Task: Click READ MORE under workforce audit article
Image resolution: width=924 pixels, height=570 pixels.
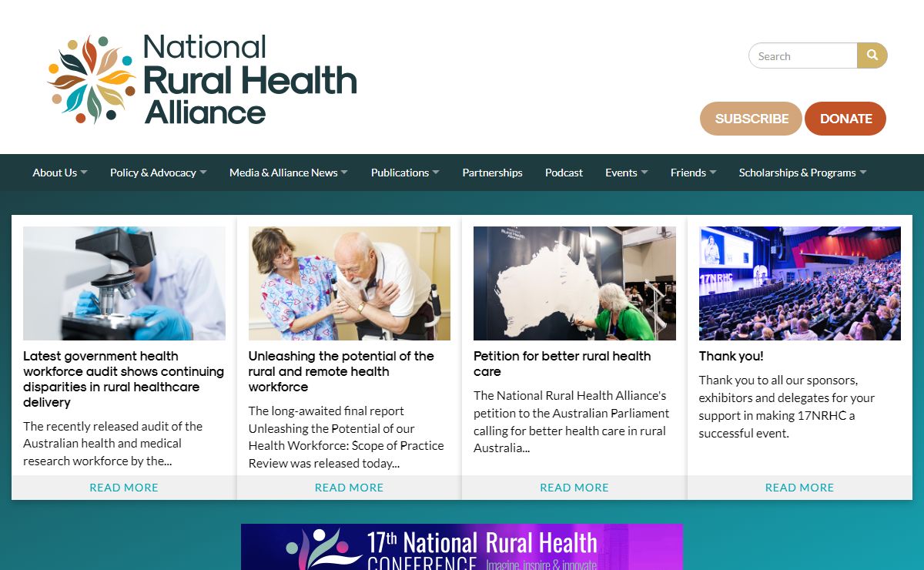Action: tap(124, 488)
